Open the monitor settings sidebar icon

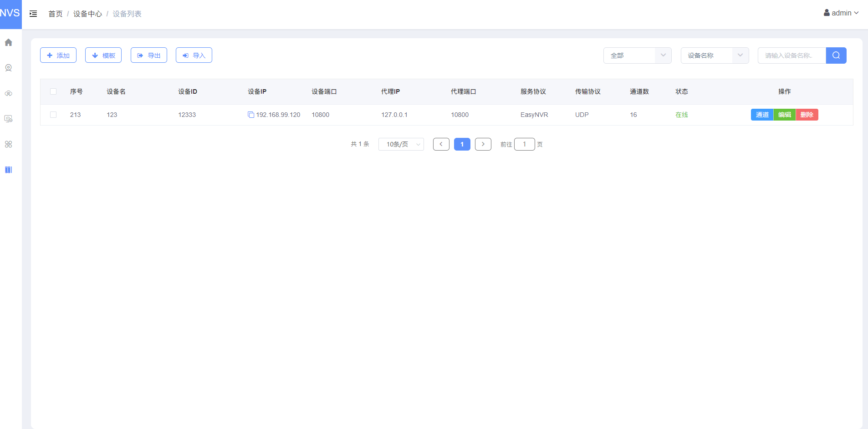[8, 119]
